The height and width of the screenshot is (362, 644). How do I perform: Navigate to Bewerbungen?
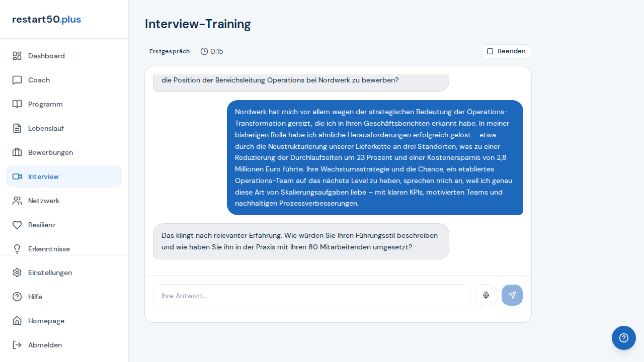point(64,152)
